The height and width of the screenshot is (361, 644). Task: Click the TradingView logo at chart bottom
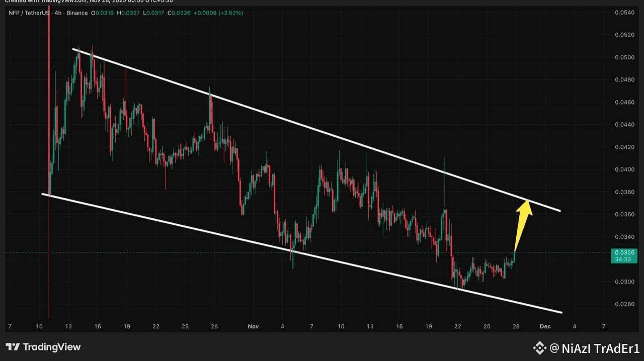43,347
